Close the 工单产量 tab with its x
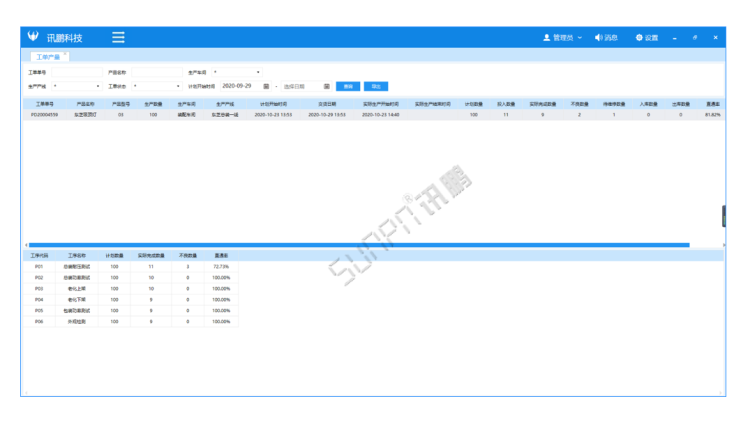Image resolution: width=750 pixels, height=422 pixels. coord(65,55)
